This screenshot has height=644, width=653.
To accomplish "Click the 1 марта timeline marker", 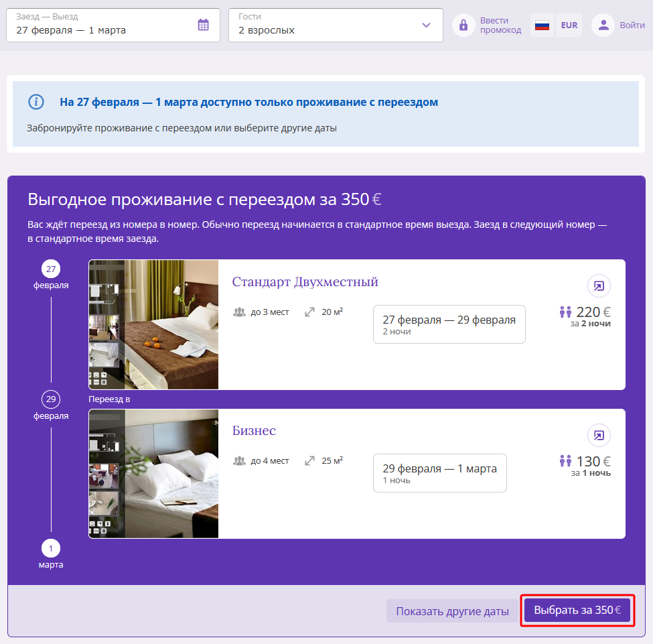I will tap(51, 549).
